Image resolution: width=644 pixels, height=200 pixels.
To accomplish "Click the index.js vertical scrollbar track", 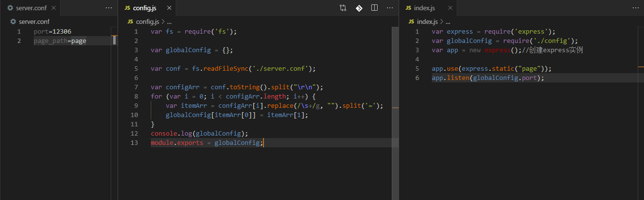I will coord(641,113).
